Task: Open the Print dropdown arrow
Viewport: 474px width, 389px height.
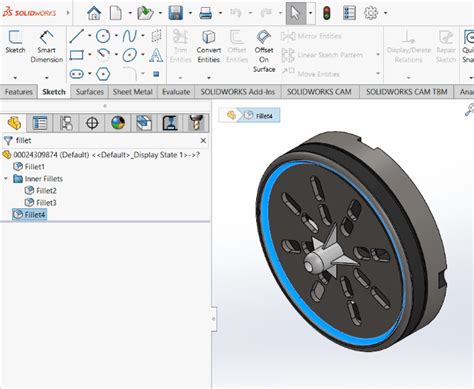Action: coord(220,13)
